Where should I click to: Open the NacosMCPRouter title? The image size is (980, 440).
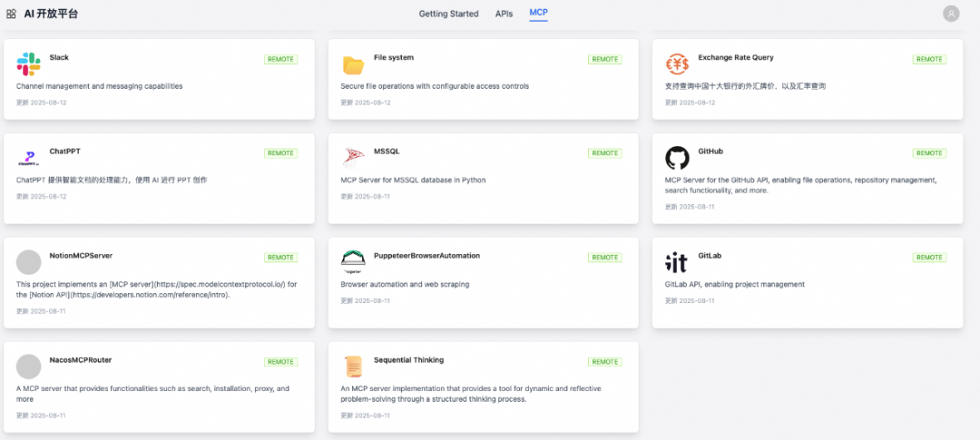(x=81, y=360)
